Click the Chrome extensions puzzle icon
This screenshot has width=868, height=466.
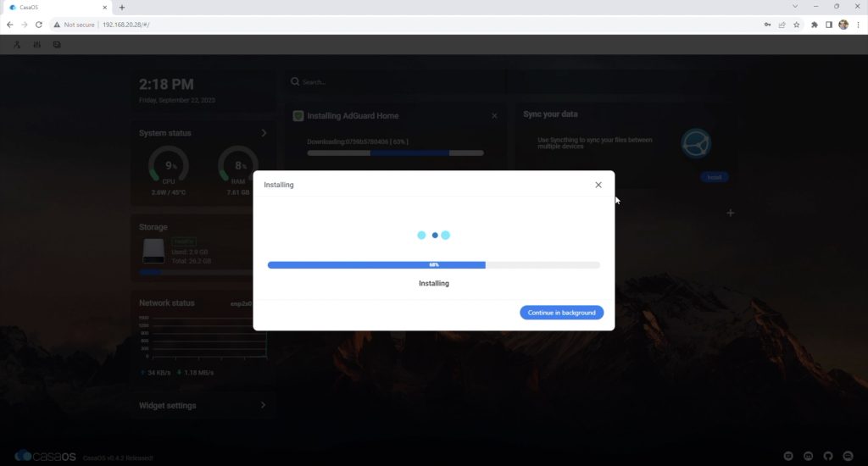tap(815, 25)
